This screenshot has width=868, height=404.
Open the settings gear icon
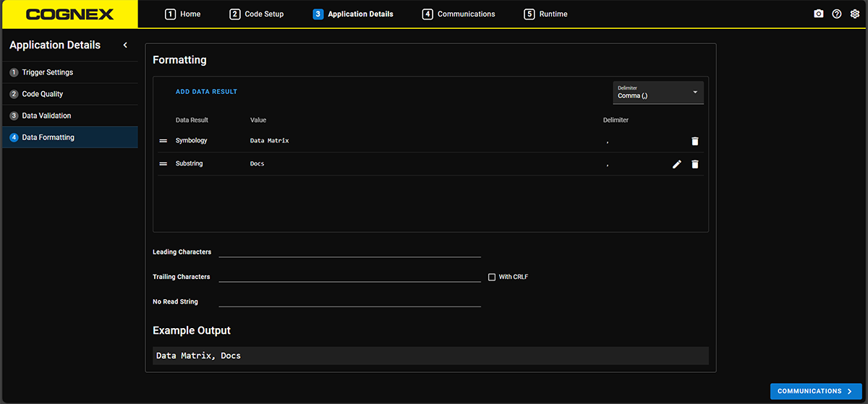tap(854, 14)
